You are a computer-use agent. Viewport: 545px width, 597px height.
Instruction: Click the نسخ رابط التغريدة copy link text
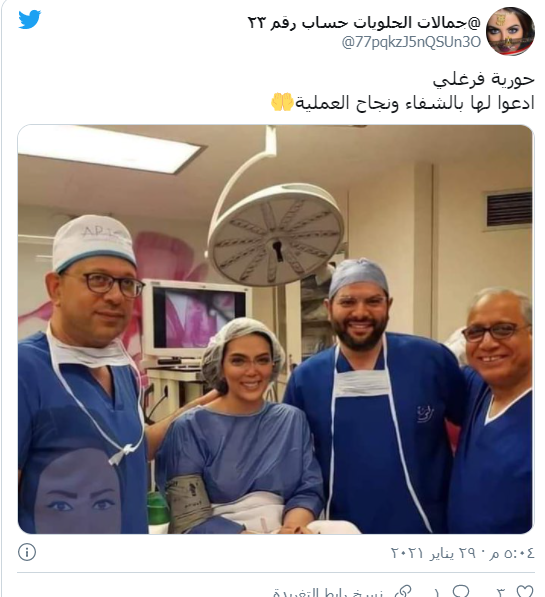tap(329, 592)
